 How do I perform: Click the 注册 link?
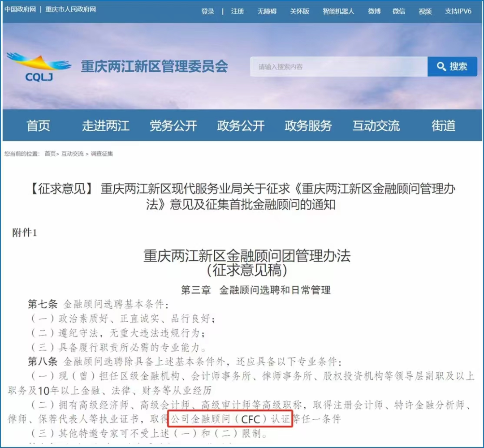238,11
